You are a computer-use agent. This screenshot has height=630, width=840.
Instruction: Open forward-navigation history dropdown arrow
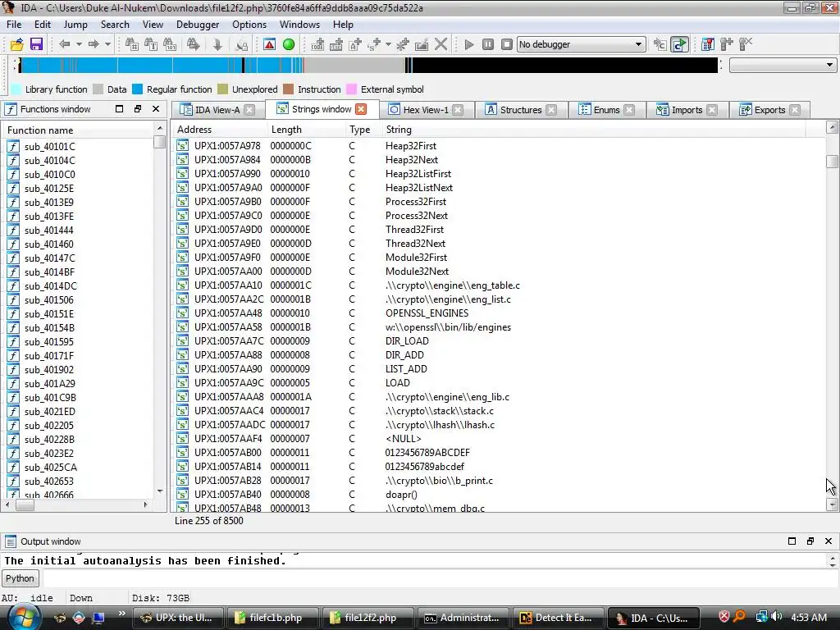tap(107, 44)
